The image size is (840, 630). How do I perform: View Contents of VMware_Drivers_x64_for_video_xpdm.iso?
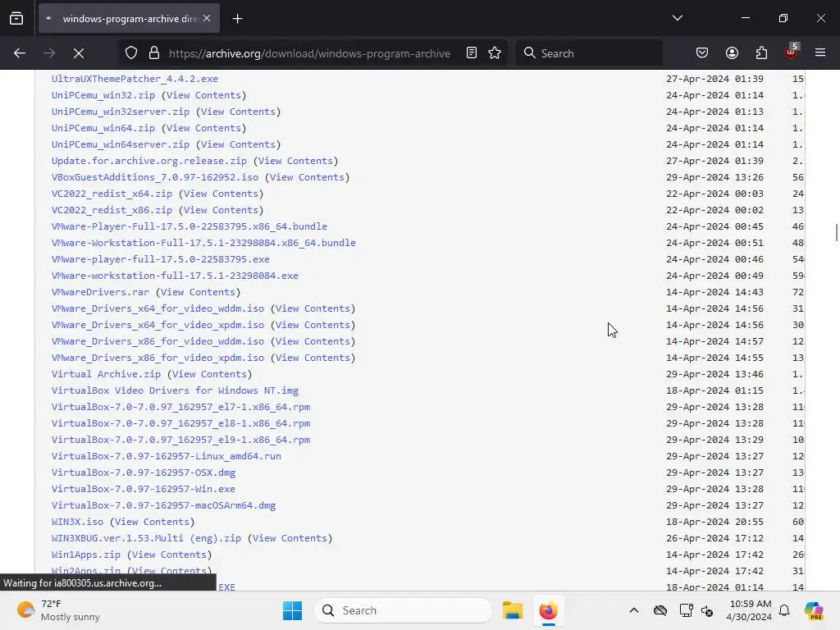click(x=313, y=325)
